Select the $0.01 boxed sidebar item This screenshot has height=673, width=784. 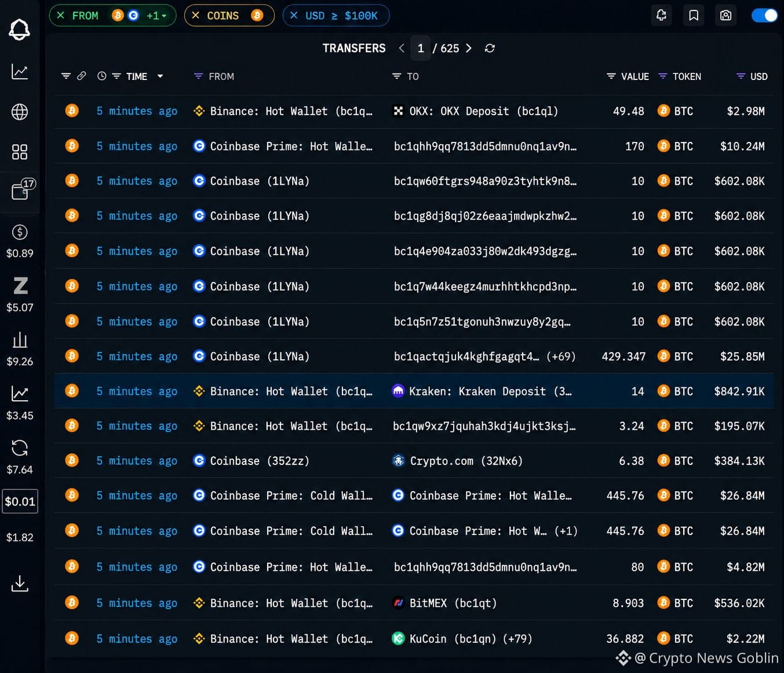(20, 502)
